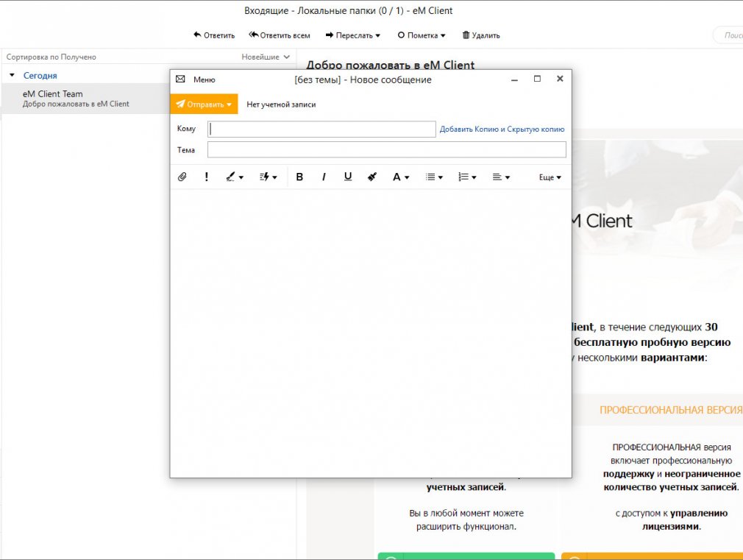Open the text alignment dropdown

[x=501, y=177]
